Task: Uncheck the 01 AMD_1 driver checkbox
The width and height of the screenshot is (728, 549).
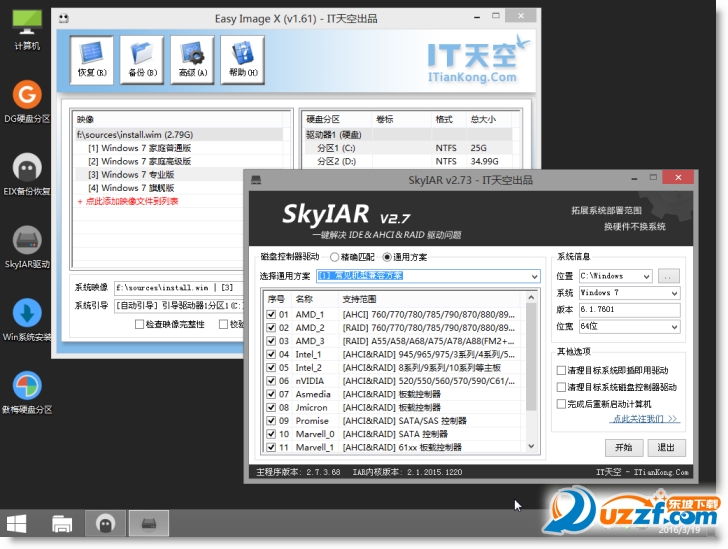Action: (x=271, y=314)
